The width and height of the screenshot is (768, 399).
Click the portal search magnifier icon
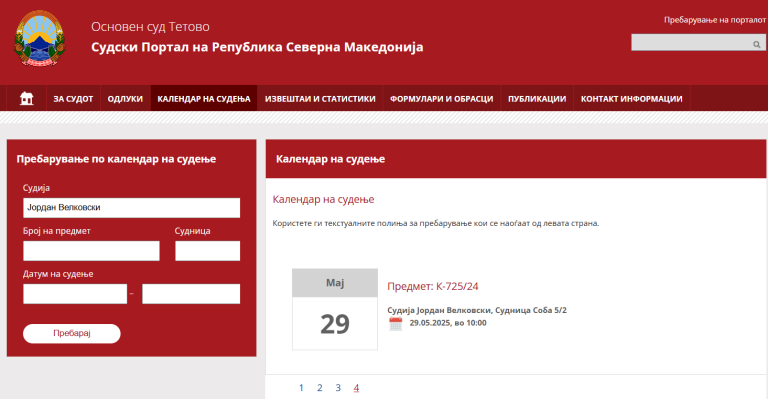pyautogui.click(x=756, y=45)
